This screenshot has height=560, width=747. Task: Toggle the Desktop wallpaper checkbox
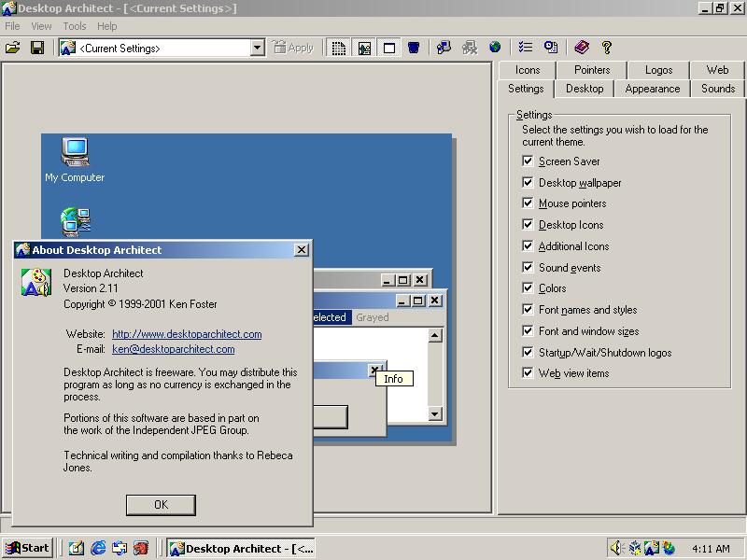528,183
